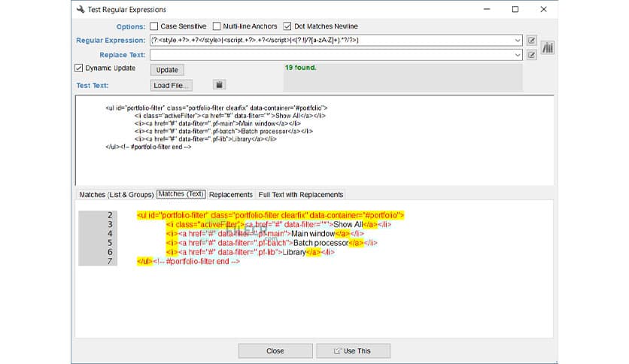Enable the Case Sensitive checkbox
629x364 pixels.
click(153, 26)
